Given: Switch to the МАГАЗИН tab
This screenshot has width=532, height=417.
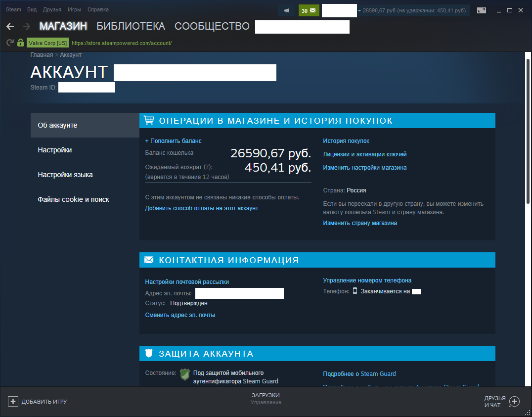Looking at the screenshot, I should point(63,26).
